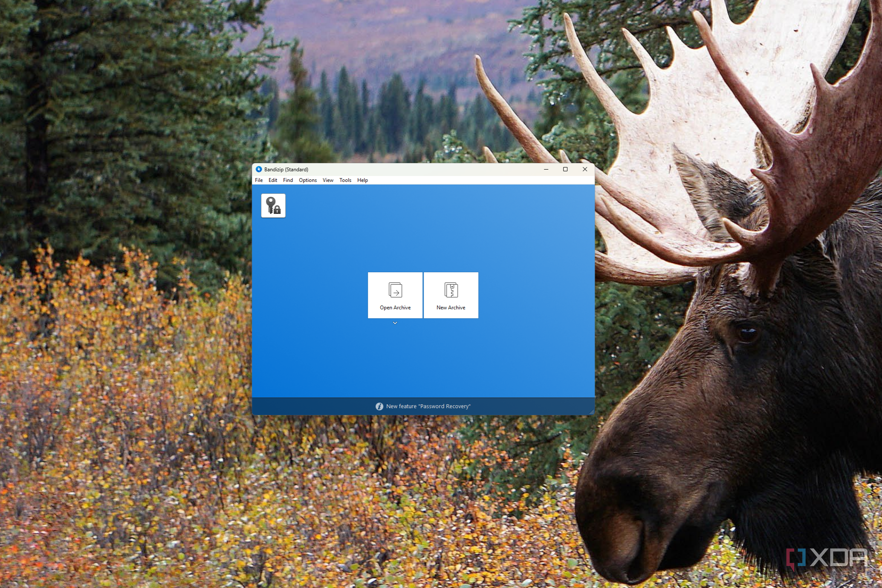This screenshot has height=588, width=882.
Task: Click the New Archive tile
Action: click(x=451, y=295)
